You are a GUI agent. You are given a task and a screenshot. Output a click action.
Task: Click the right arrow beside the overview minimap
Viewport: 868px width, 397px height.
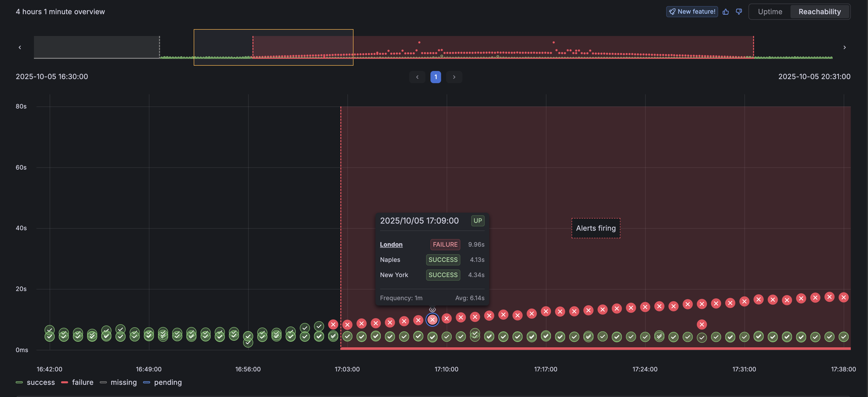[x=845, y=47]
